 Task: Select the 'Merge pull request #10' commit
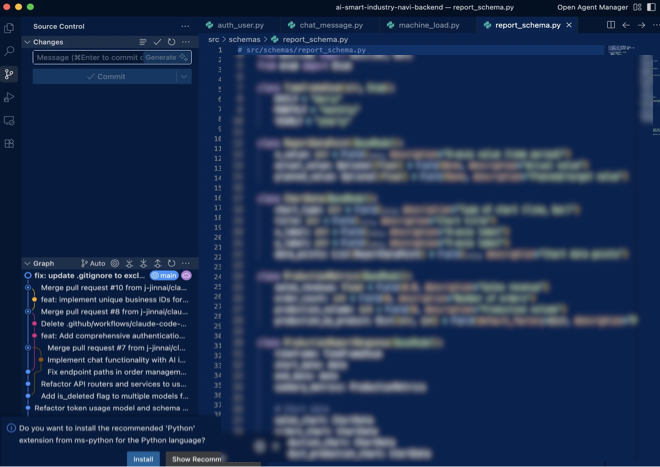pos(114,287)
